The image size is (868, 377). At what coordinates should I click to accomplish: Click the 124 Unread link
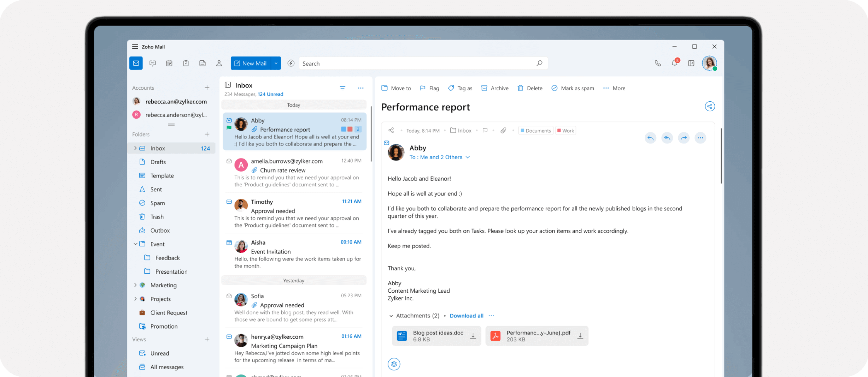pyautogui.click(x=270, y=94)
